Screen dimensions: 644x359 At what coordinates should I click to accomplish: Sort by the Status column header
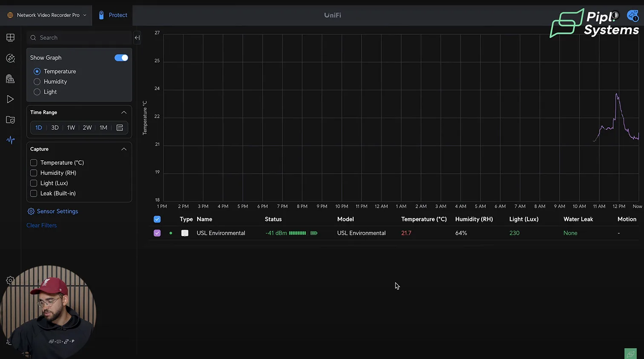click(273, 219)
